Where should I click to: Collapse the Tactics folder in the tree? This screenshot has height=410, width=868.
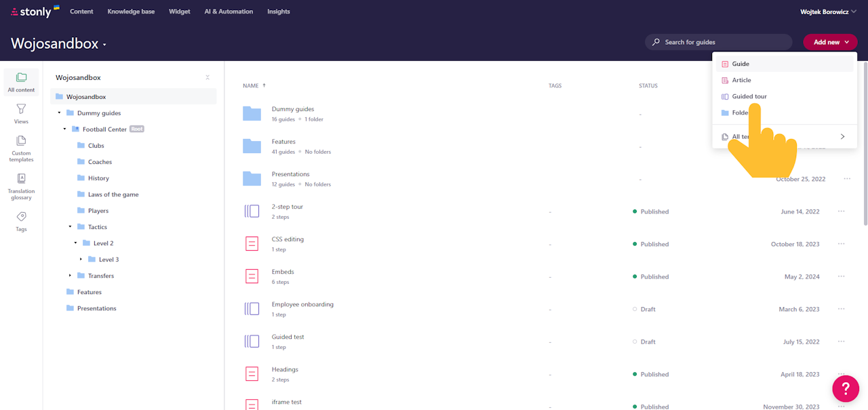[x=70, y=226]
